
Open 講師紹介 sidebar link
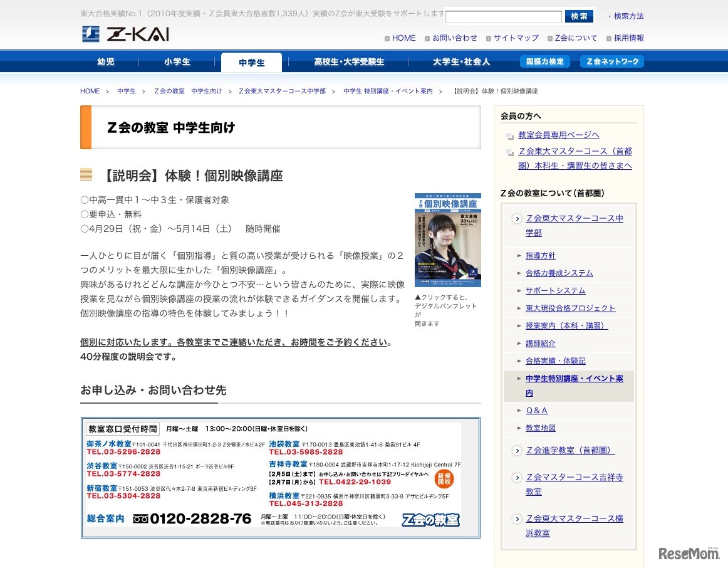pos(541,344)
